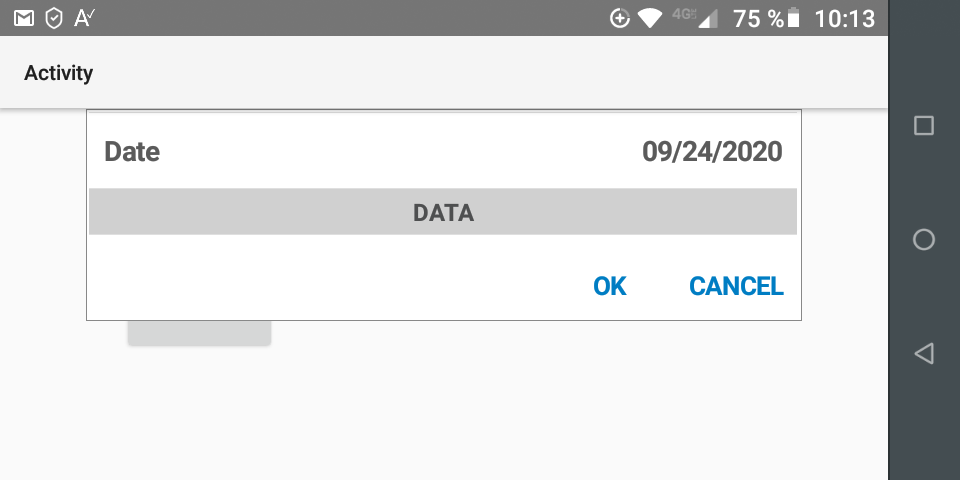The width and height of the screenshot is (960, 480).
Task: Tap the Wi-Fi signal icon
Action: click(x=651, y=18)
